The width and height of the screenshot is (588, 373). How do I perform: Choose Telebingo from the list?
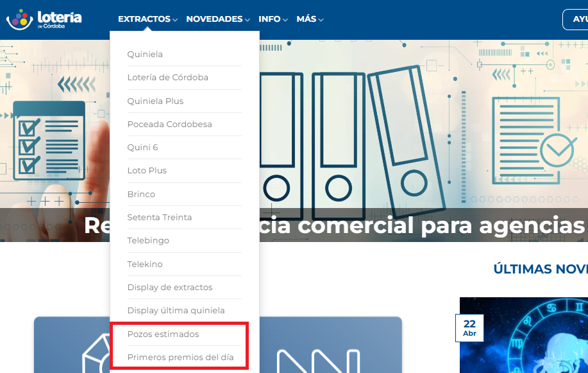[x=148, y=241]
